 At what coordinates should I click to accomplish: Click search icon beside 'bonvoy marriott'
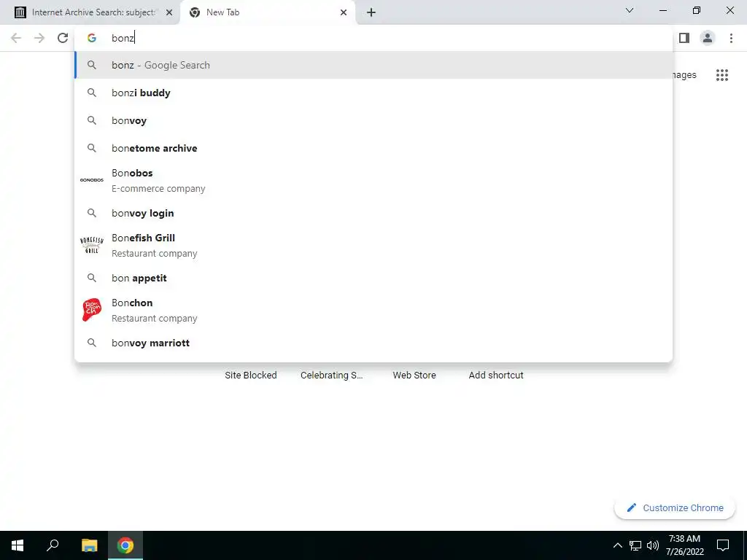pyautogui.click(x=92, y=343)
